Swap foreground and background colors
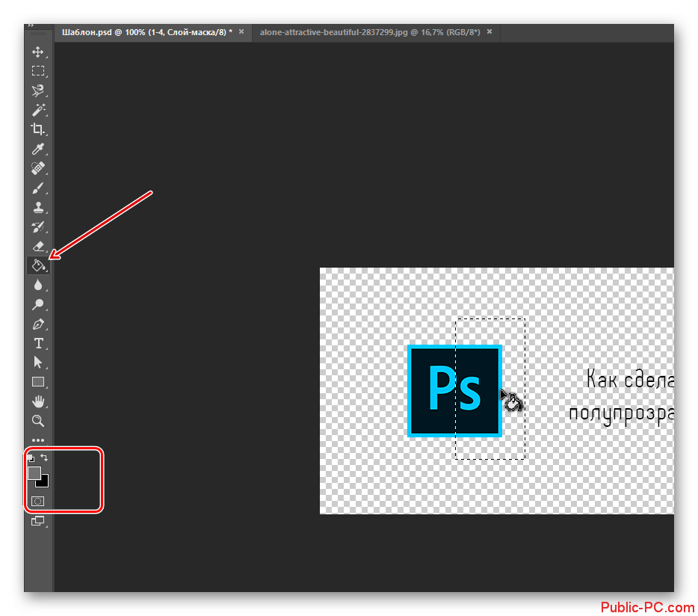The image size is (698, 616). 44,458
